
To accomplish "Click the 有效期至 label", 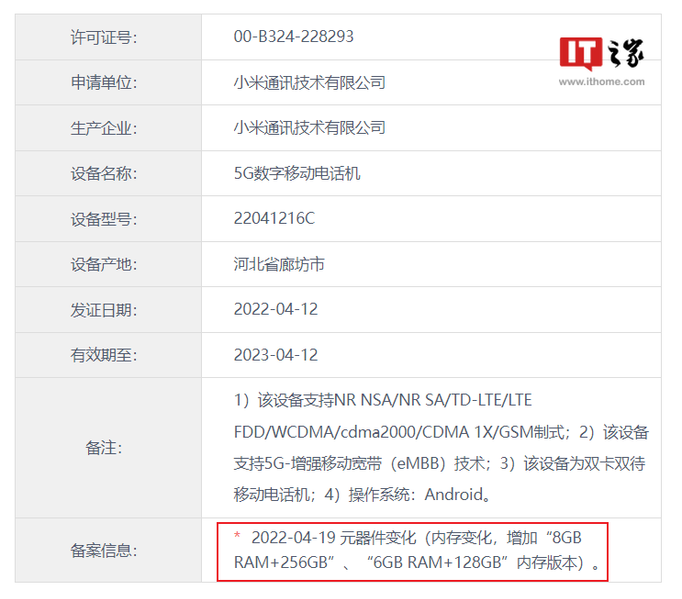I will 104,355.
